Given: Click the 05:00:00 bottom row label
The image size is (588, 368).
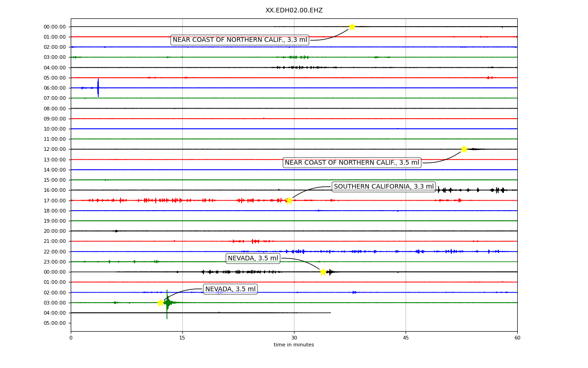Looking at the screenshot, I should click(x=55, y=323).
